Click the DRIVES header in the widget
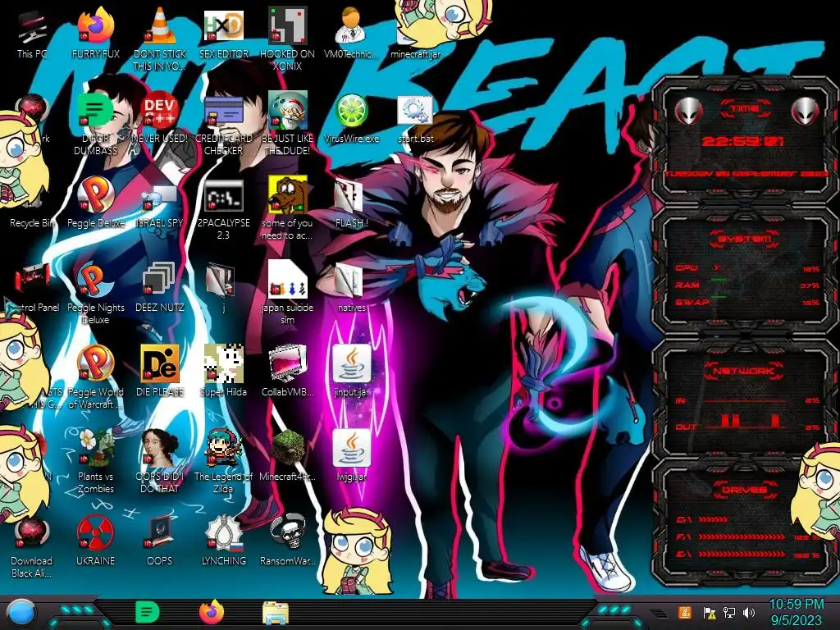The width and height of the screenshot is (840, 630). [x=744, y=489]
